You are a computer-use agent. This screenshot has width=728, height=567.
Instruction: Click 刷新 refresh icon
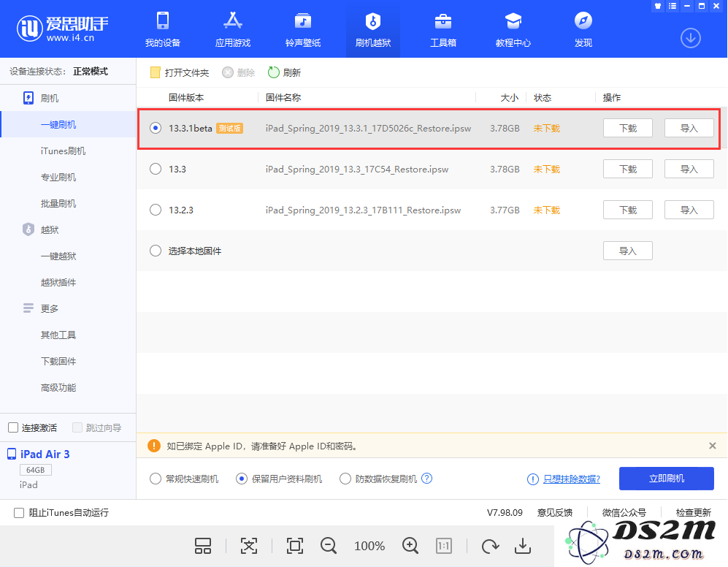coord(274,72)
